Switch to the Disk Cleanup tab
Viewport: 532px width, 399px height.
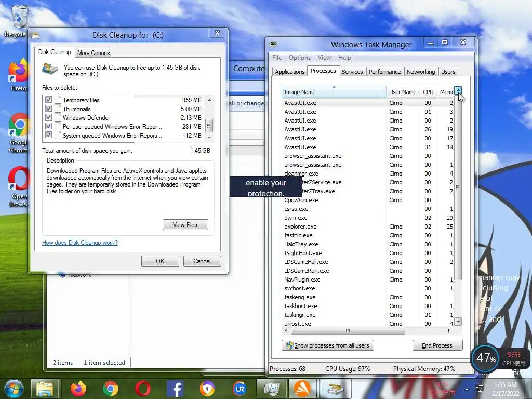click(54, 52)
